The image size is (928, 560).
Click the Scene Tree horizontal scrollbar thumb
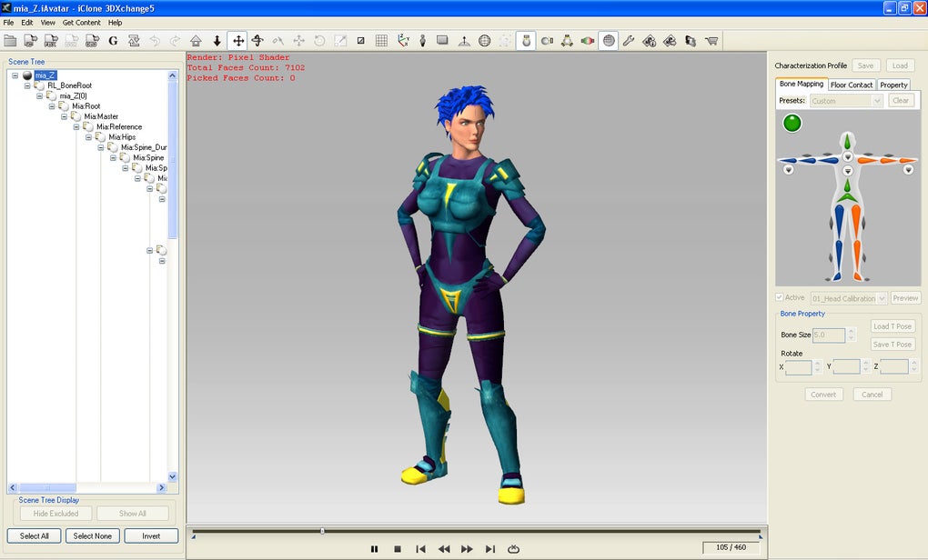click(47, 488)
